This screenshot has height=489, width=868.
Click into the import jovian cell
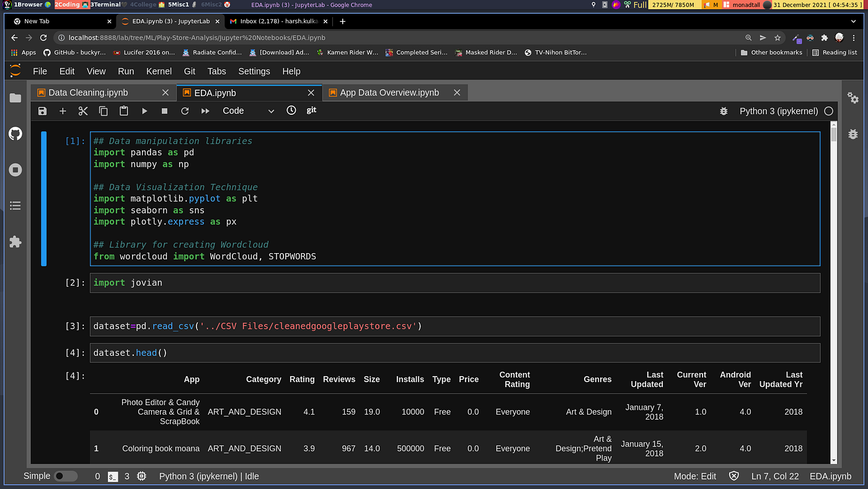coord(455,283)
